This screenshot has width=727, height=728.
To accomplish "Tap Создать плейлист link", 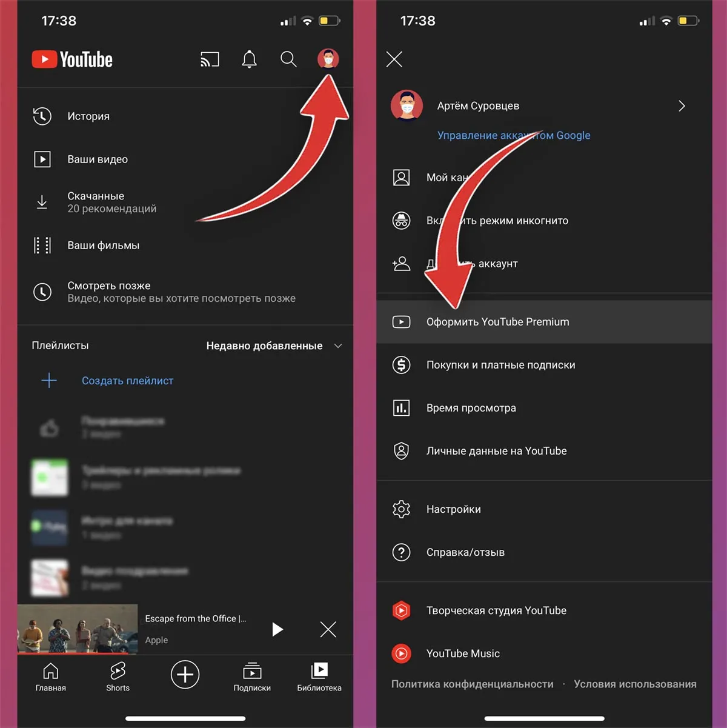I will click(127, 381).
